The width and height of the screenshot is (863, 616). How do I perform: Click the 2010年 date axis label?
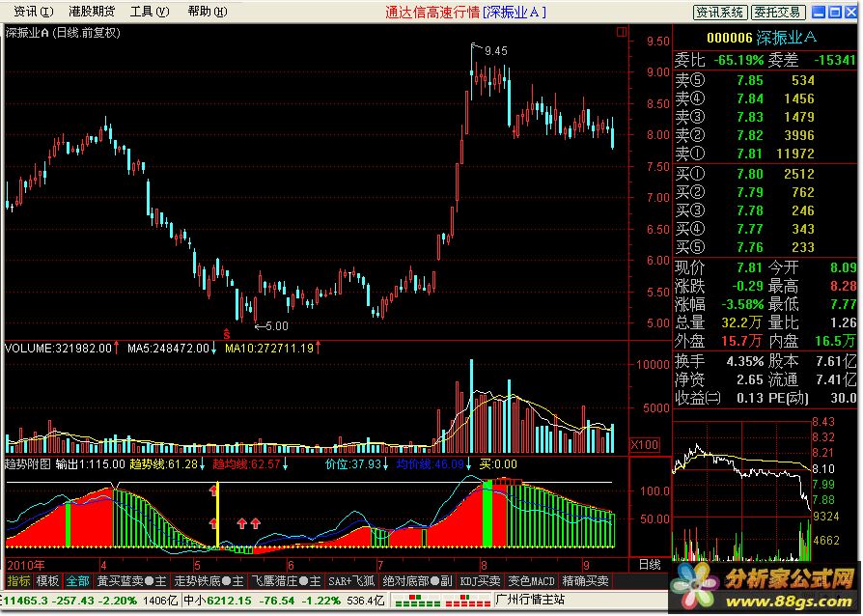(26, 565)
